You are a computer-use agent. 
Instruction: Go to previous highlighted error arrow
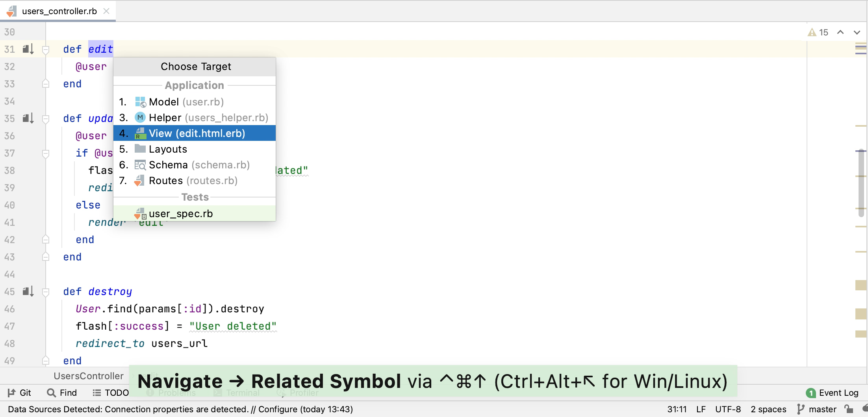tap(840, 33)
